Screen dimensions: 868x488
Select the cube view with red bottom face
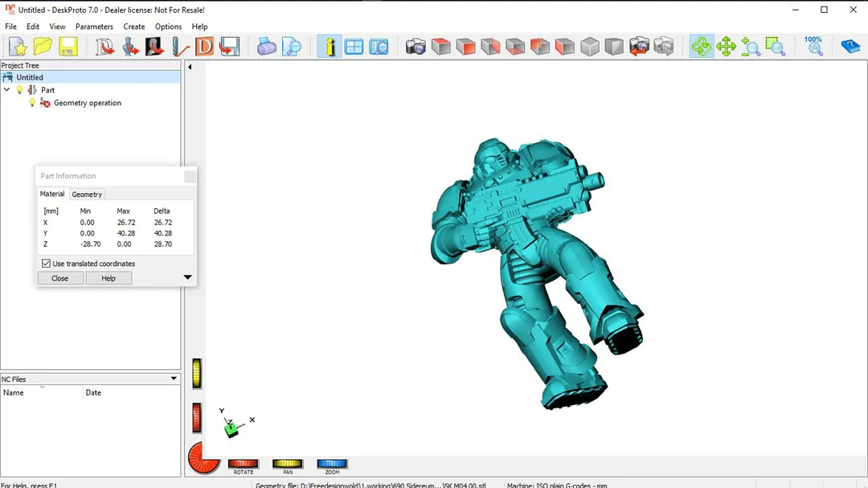(x=515, y=47)
